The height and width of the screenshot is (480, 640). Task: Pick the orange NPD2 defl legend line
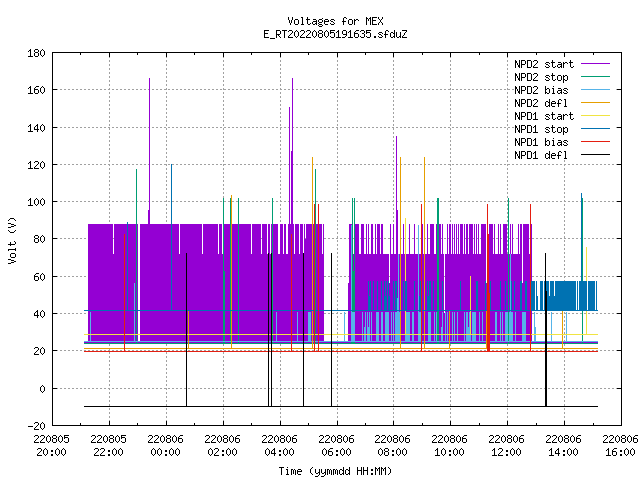point(595,102)
